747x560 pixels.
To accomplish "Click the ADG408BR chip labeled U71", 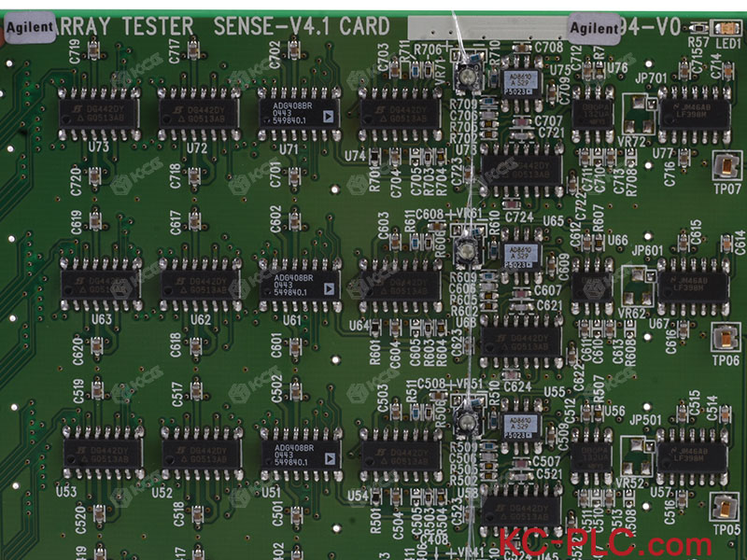I will pos(299,113).
